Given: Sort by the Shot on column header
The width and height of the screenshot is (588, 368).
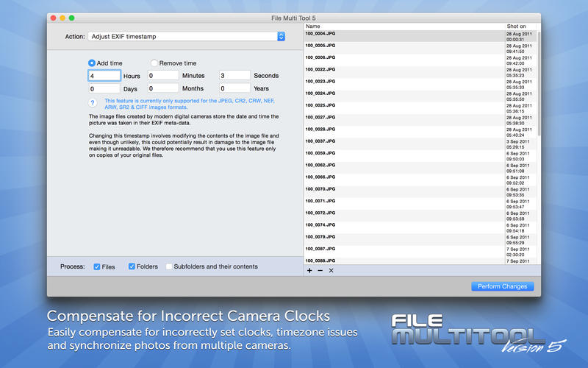Looking at the screenshot, I should click(519, 26).
